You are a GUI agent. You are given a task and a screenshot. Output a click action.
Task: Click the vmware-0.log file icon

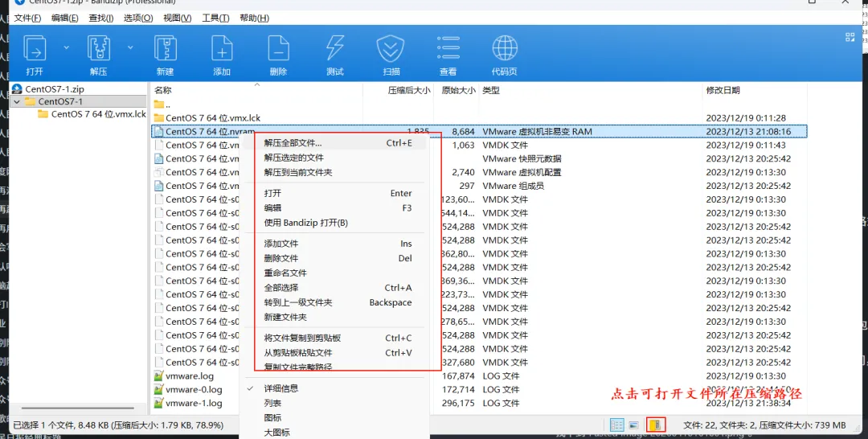(158, 390)
